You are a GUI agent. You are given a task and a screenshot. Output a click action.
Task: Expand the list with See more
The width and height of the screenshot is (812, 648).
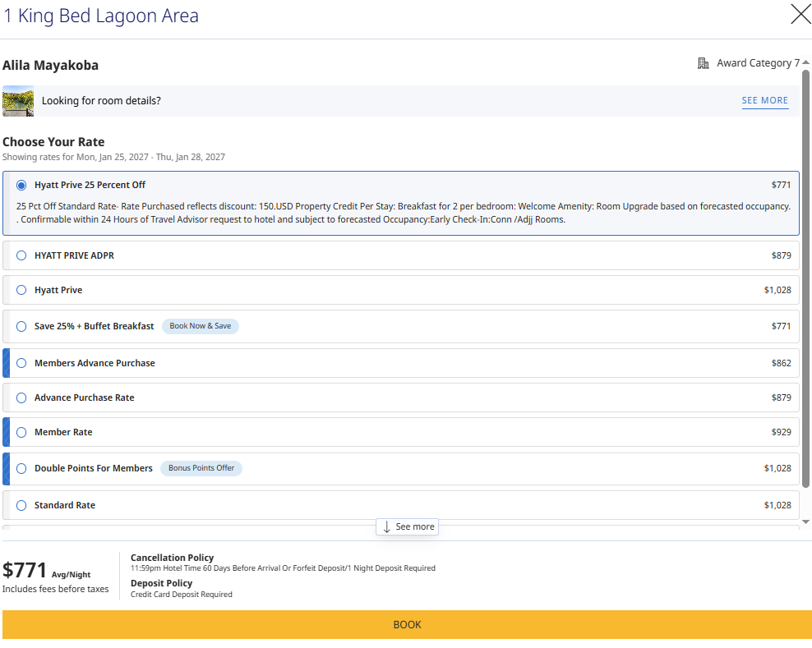pos(408,527)
